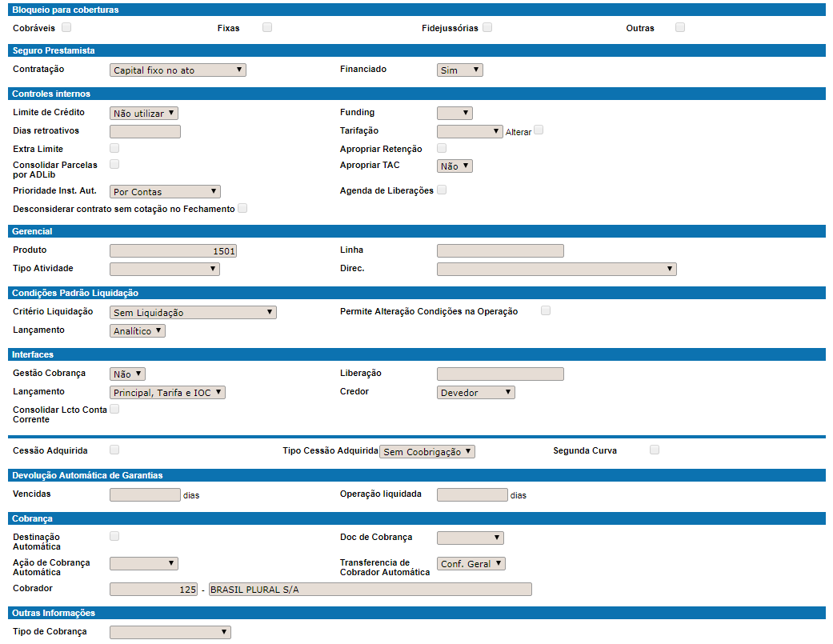Screen dimensions: 833x644
Task: Open Apropriar TAC dropdown set to Não
Action: pyautogui.click(x=455, y=166)
